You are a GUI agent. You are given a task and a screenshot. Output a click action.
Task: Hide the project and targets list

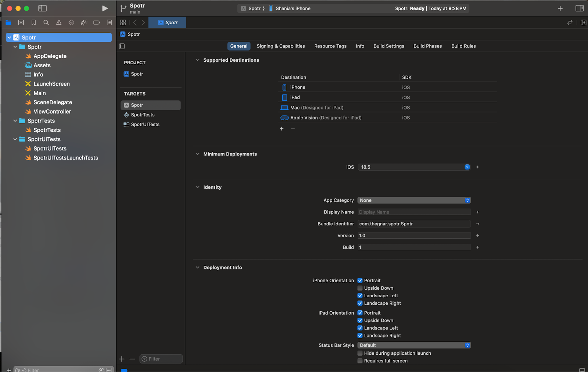[x=122, y=46]
